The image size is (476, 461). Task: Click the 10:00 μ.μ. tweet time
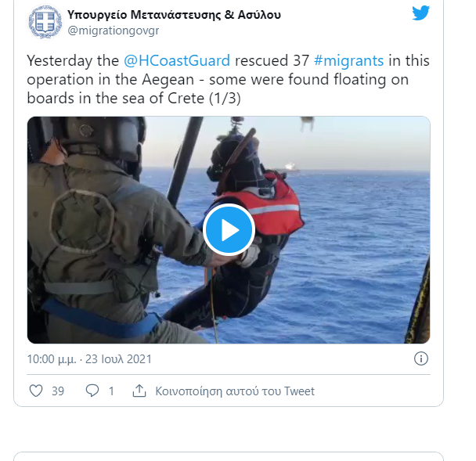[x=52, y=359]
